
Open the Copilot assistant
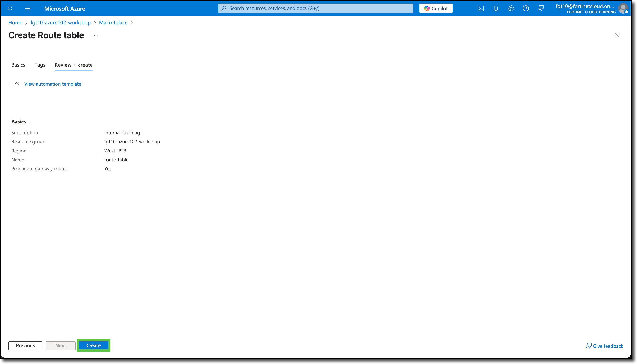click(436, 8)
